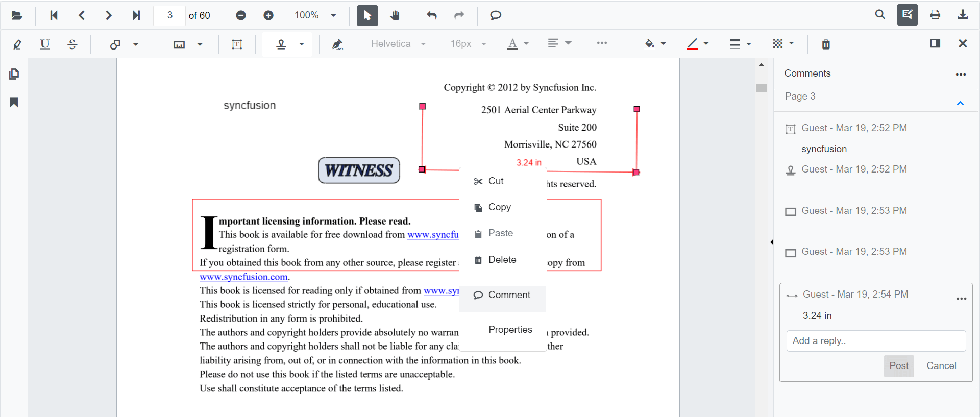Jump to the last page
Screen dimensions: 980x417
click(136, 15)
